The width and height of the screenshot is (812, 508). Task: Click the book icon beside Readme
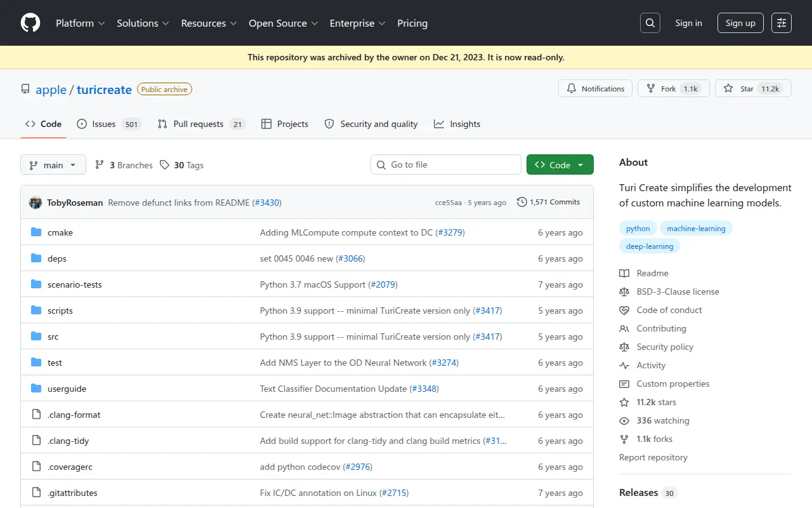click(624, 273)
